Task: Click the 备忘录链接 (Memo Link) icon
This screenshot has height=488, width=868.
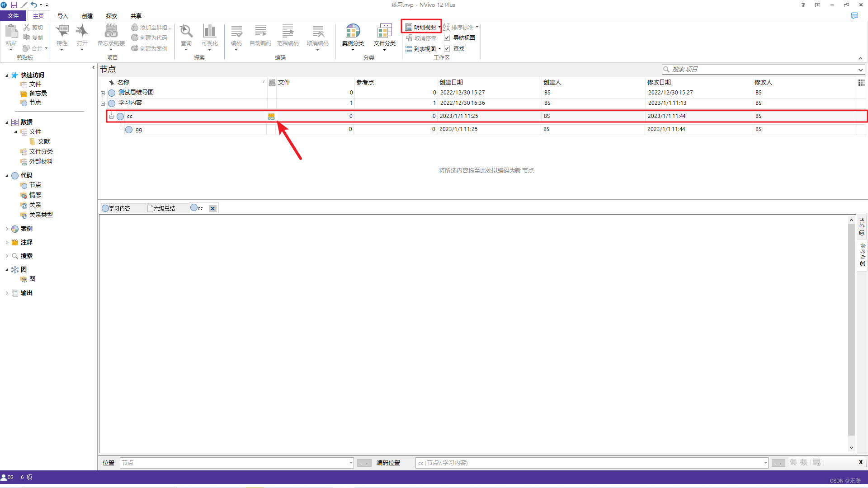Action: pos(111,31)
